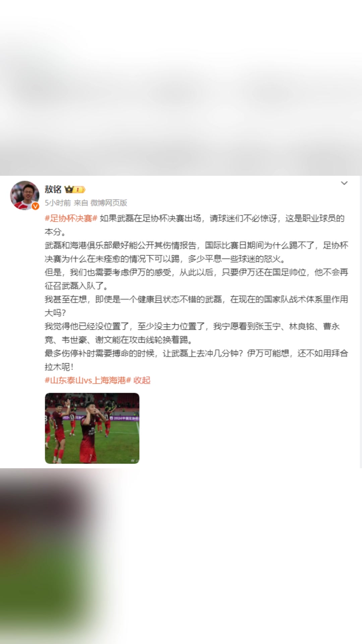Collapse the post with 收起
Viewport: 362px width, 644px height.
click(142, 380)
